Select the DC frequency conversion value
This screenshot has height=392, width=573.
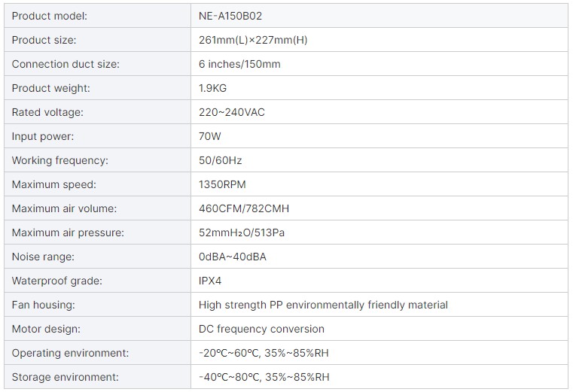[261, 329]
